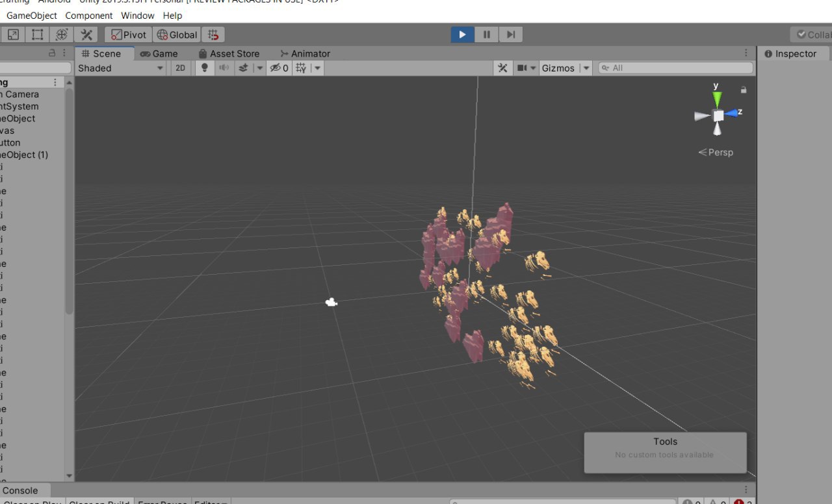Open the scene effects dropdown arrow
The height and width of the screenshot is (504, 832).
pyautogui.click(x=259, y=68)
